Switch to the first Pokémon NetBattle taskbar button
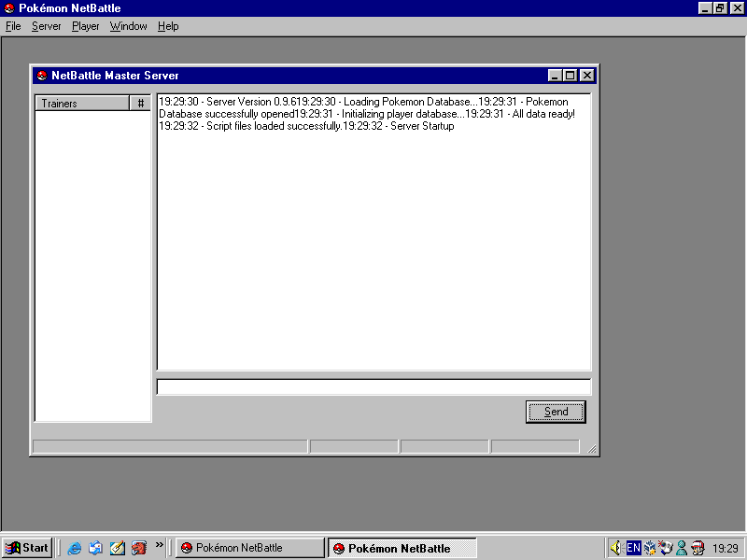Viewport: 747px width, 560px height. [249, 548]
